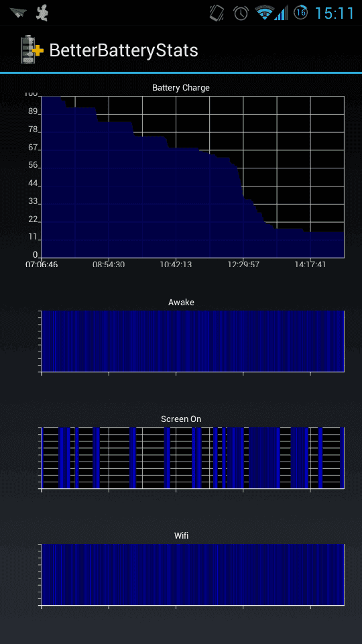Viewport: 362px width, 644px height.
Task: Tap the 10:42:13 time axis label
Action: [176, 264]
